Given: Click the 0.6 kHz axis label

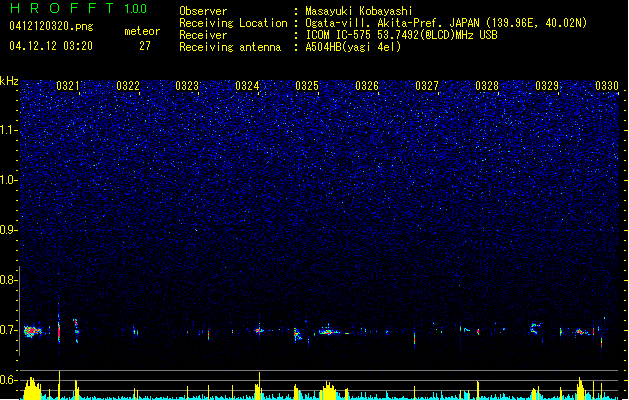Looking at the screenshot, I should pyautogui.click(x=9, y=380).
